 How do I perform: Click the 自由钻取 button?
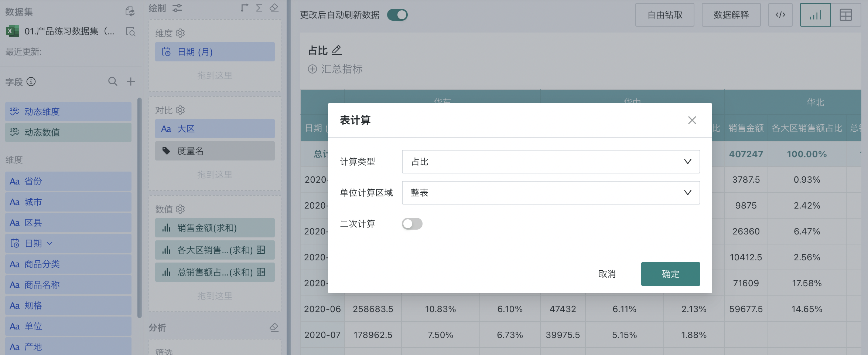[x=664, y=15]
